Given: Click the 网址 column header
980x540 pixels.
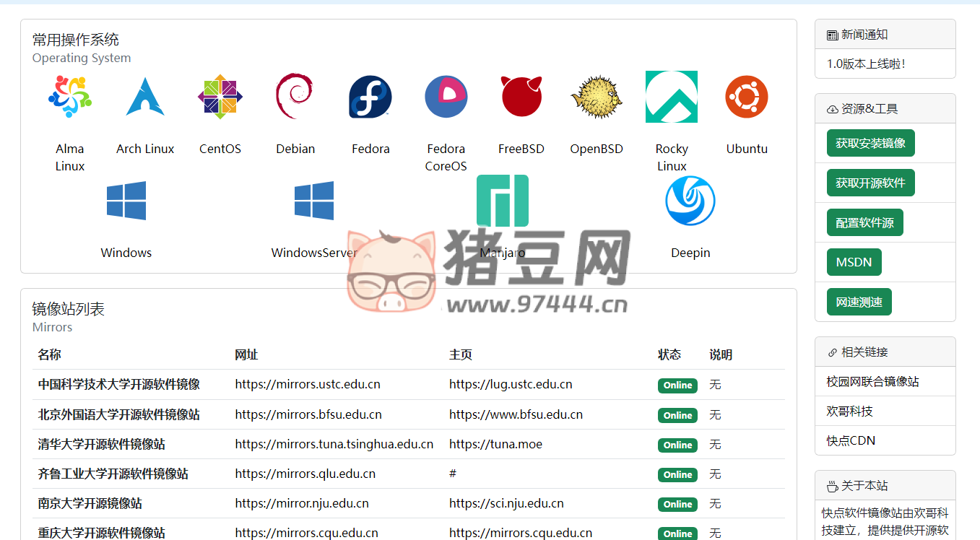Looking at the screenshot, I should click(246, 354).
